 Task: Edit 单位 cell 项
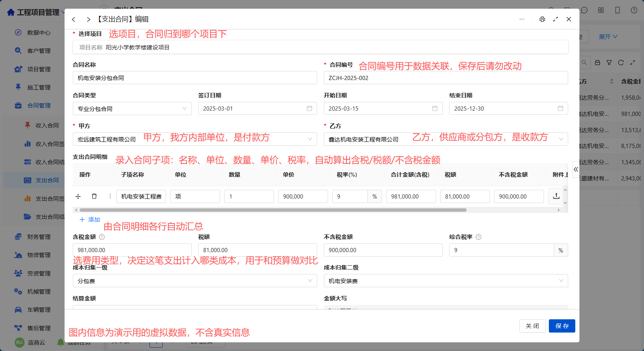coord(195,197)
